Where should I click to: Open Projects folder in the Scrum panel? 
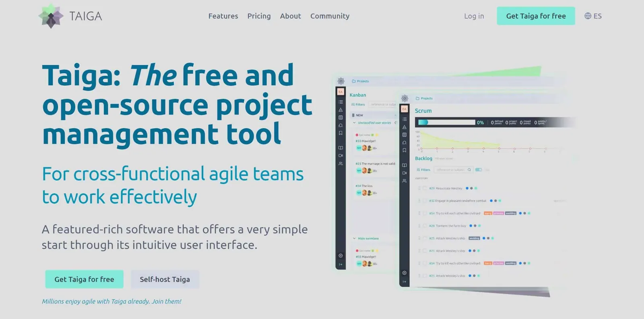424,98
